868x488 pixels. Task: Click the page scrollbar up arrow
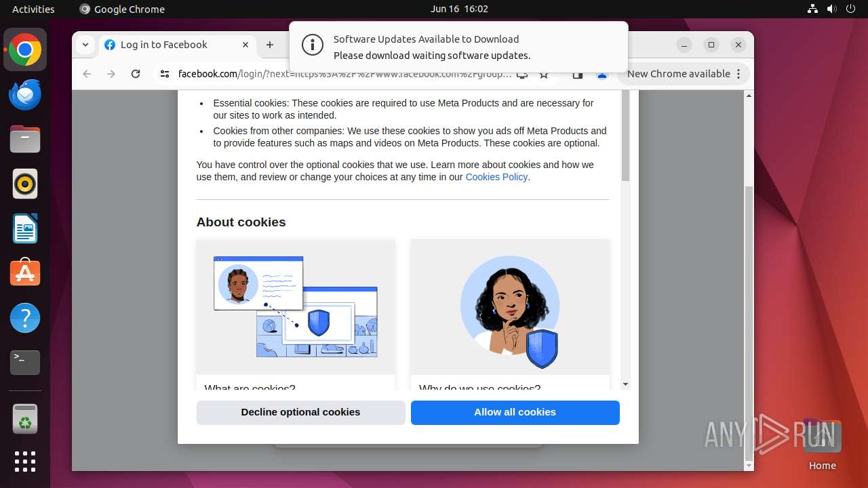[x=749, y=96]
